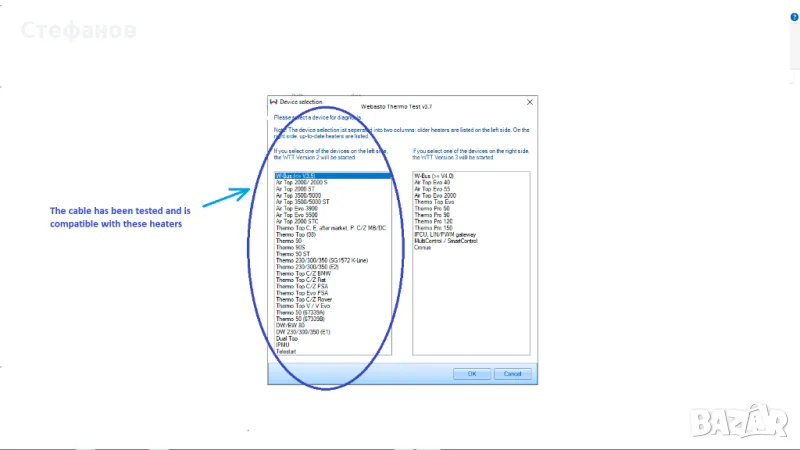
Task: Select Thermo 90 ST device
Action: 290,254
